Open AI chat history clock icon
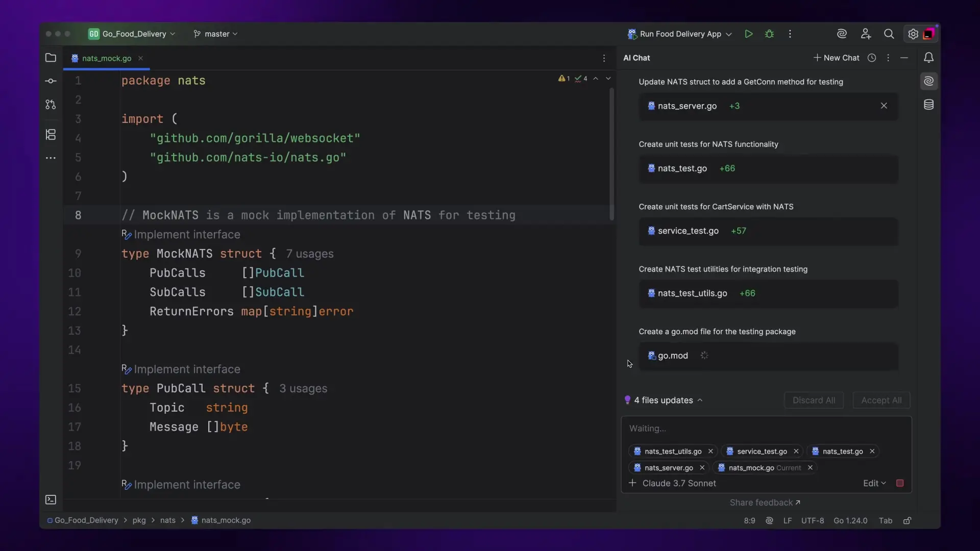 pos(872,58)
